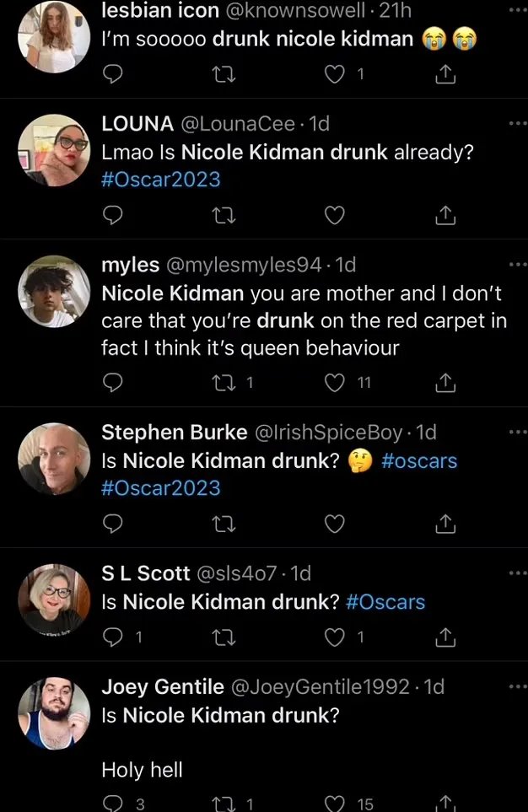528x812 pixels.
Task: Open more options on Stephen Burke's tweet
Action: tap(517, 433)
